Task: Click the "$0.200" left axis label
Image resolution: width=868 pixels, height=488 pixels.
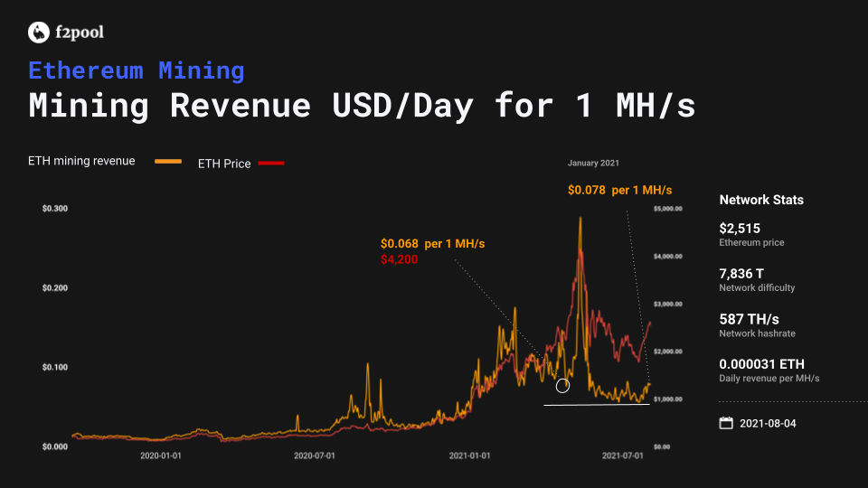Action: (x=55, y=287)
